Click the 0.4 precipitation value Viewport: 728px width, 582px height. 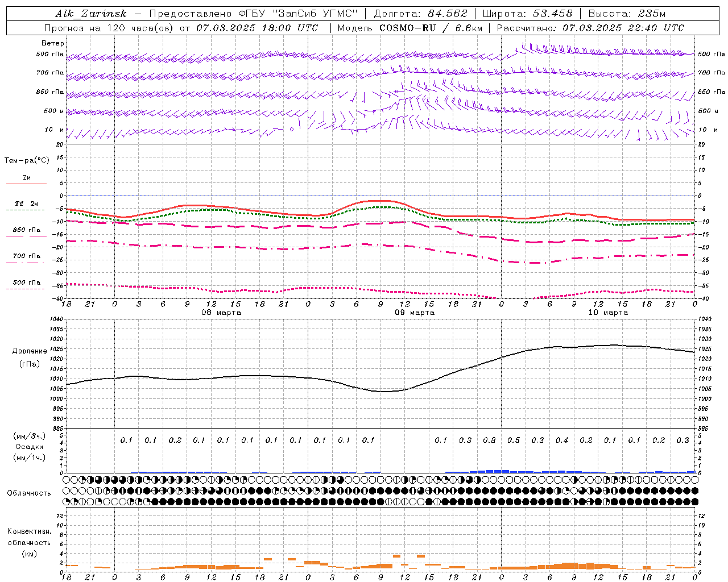[x=562, y=440]
